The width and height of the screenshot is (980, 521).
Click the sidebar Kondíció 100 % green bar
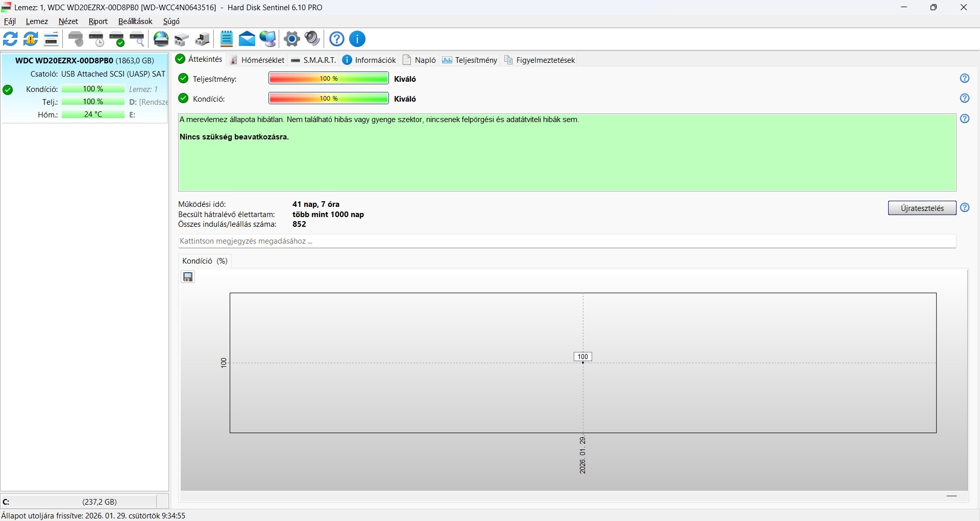(93, 89)
